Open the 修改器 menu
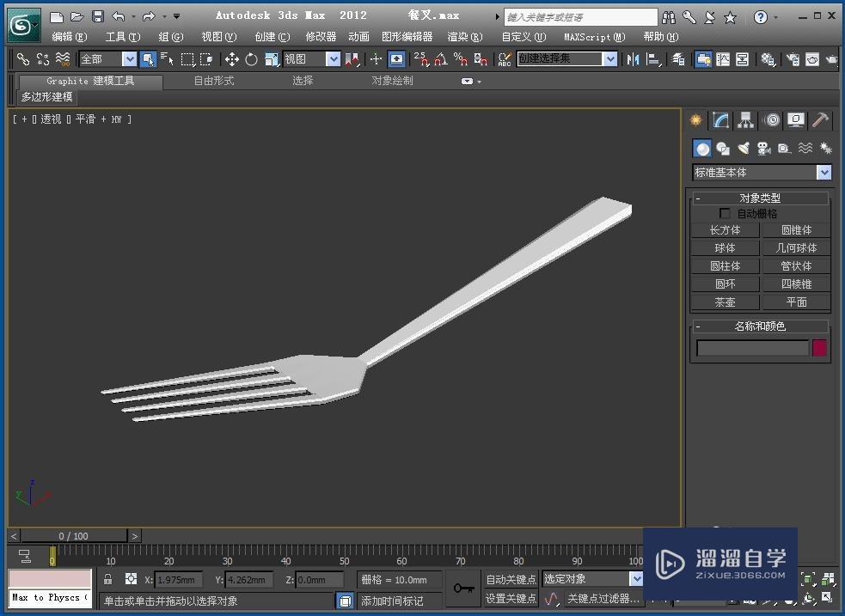Screen dimensions: 845x616 [x=321, y=37]
